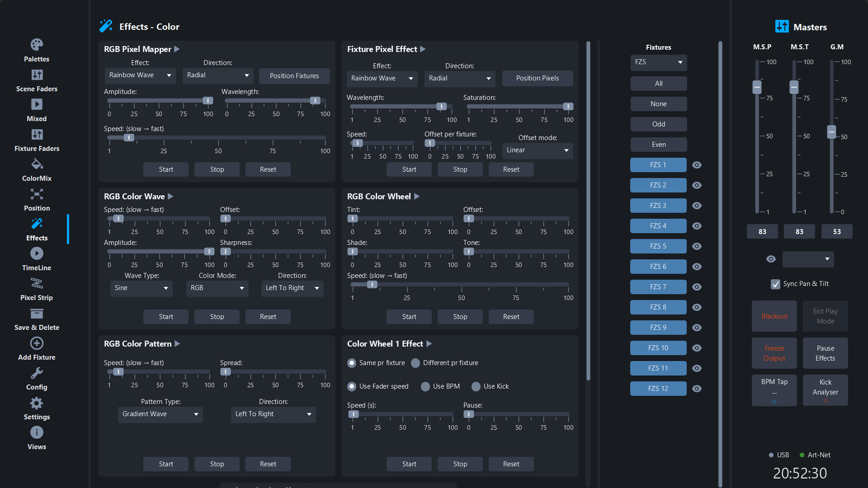Open the Position sidebar icon

coord(37,194)
